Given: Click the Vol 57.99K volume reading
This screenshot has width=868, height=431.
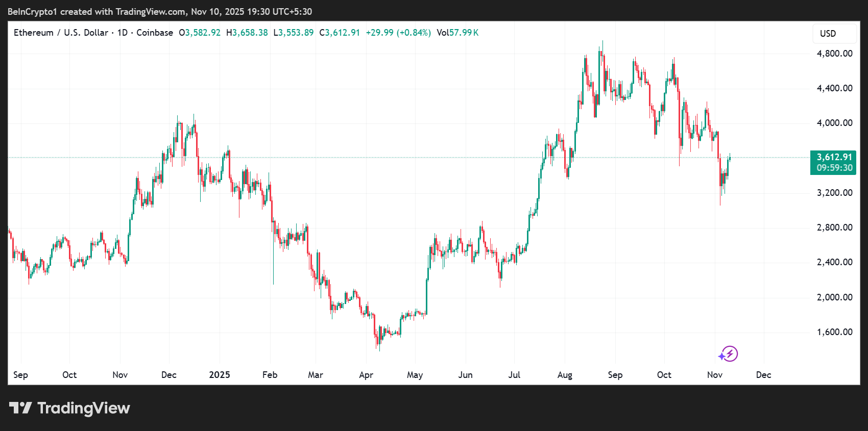Looking at the screenshot, I should coord(458,32).
